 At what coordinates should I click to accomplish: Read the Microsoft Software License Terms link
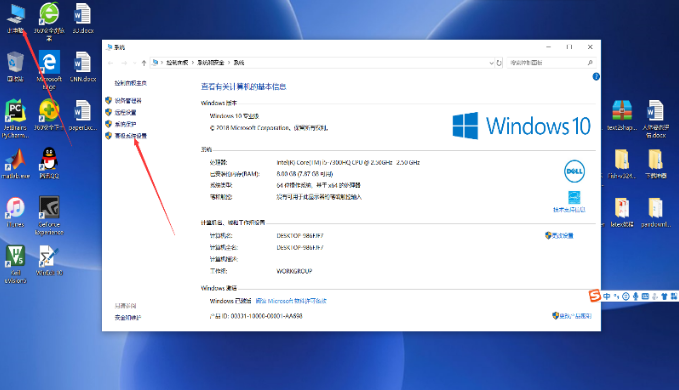pyautogui.click(x=291, y=301)
